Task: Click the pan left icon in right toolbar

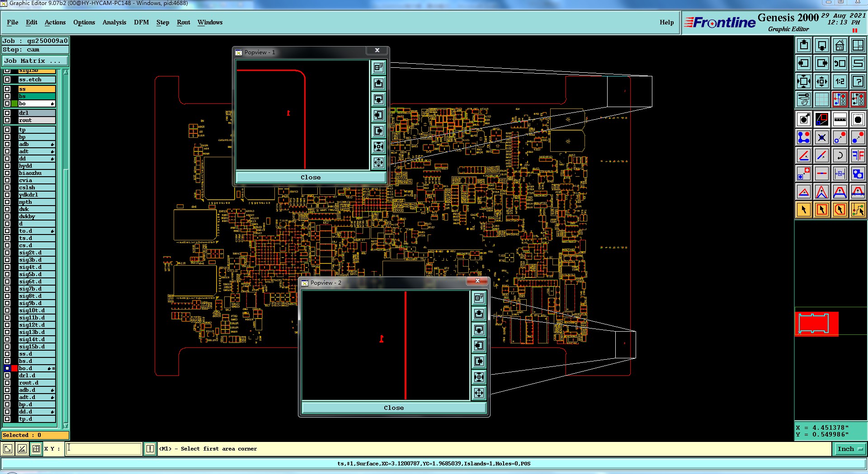Action: coord(804,63)
